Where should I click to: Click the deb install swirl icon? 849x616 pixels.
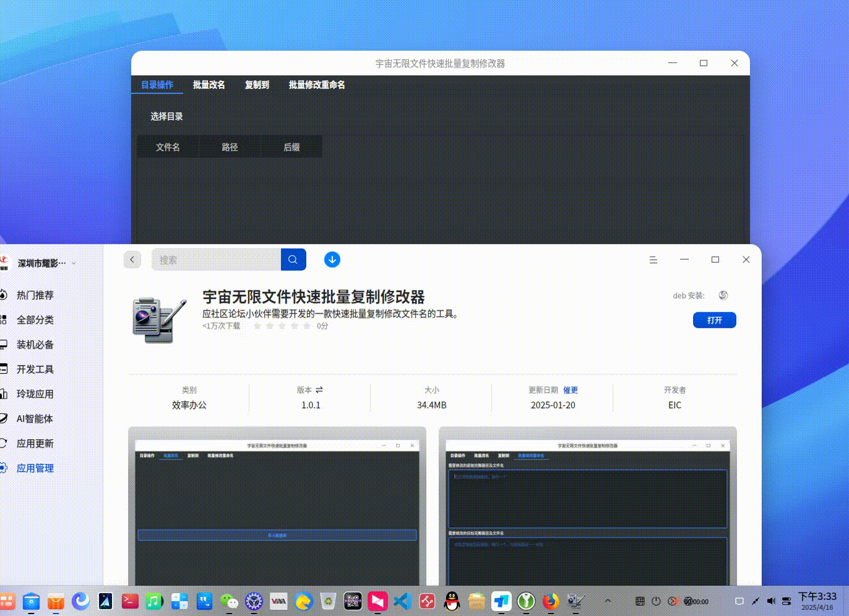point(723,296)
